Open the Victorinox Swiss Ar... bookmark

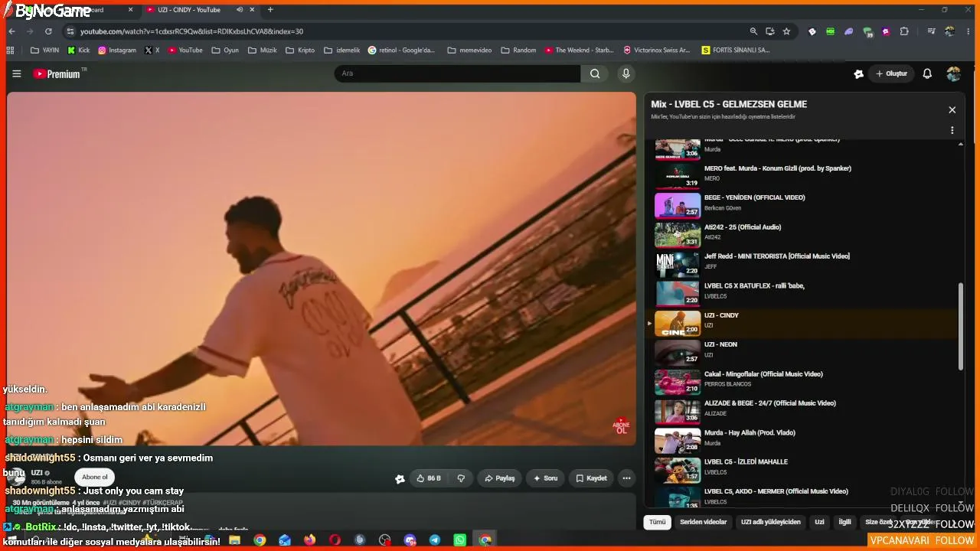[657, 51]
